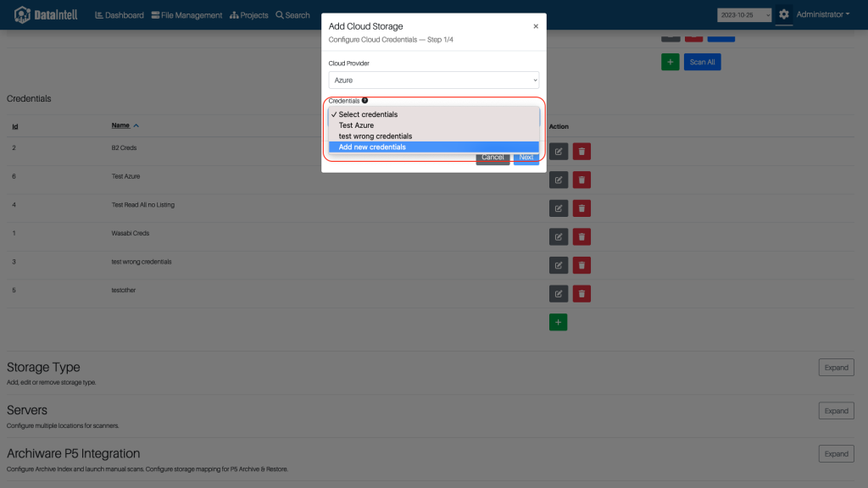Delete Test Read All no Listing credential

coord(581,208)
